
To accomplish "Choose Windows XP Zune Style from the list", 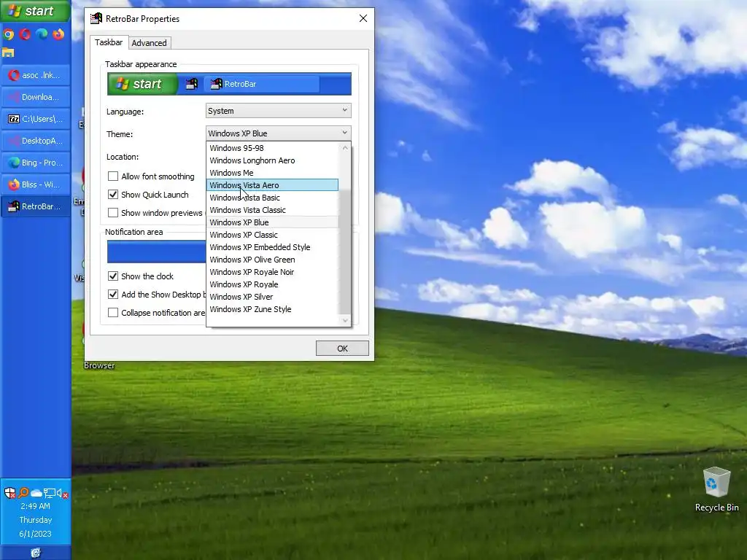I will [x=273, y=309].
